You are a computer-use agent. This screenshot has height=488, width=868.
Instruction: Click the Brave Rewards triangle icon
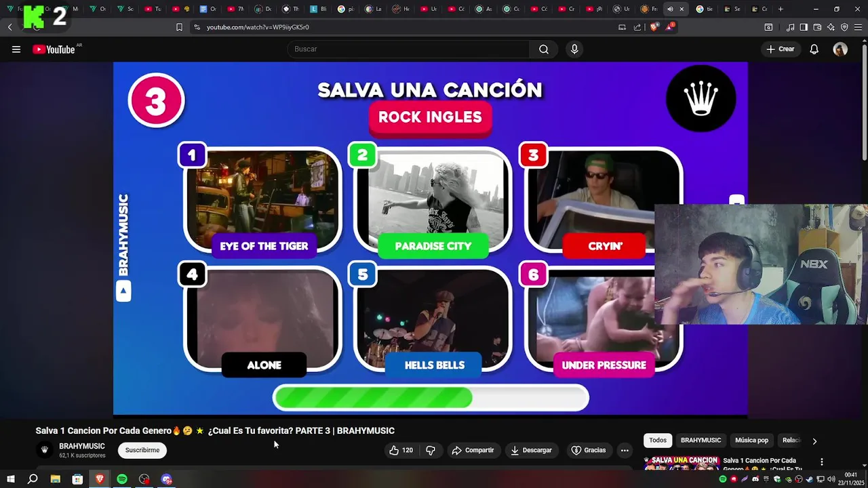670,27
